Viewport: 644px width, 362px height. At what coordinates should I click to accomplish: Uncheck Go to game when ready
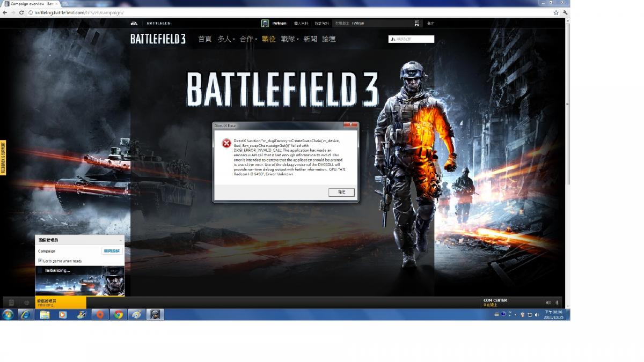[40, 261]
